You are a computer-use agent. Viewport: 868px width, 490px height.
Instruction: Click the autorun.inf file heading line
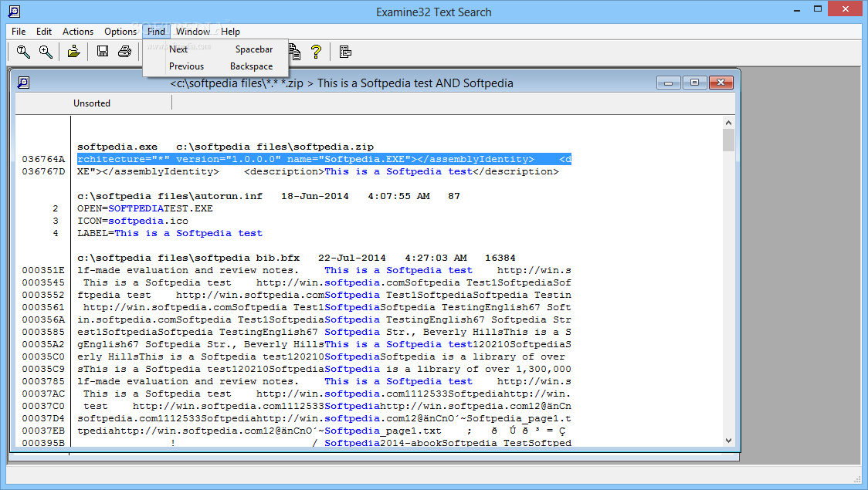[269, 196]
